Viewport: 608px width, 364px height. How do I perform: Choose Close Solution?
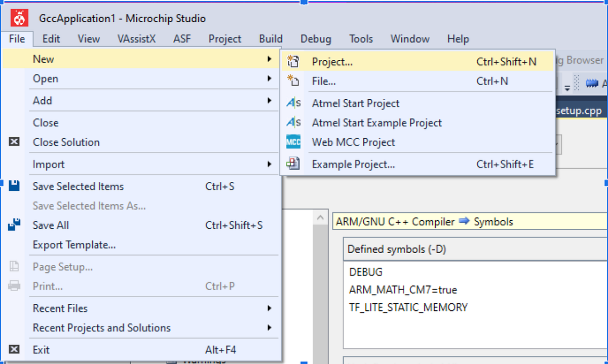coord(142,142)
